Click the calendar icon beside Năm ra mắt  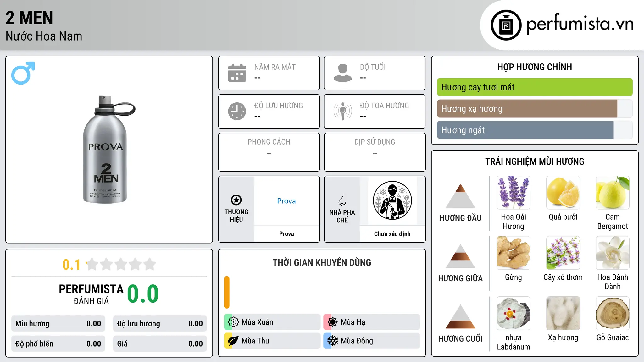pyautogui.click(x=237, y=73)
